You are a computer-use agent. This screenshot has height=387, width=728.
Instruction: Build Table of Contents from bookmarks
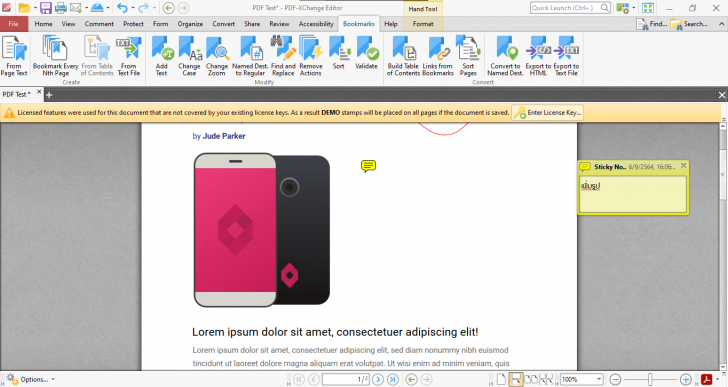point(403,56)
